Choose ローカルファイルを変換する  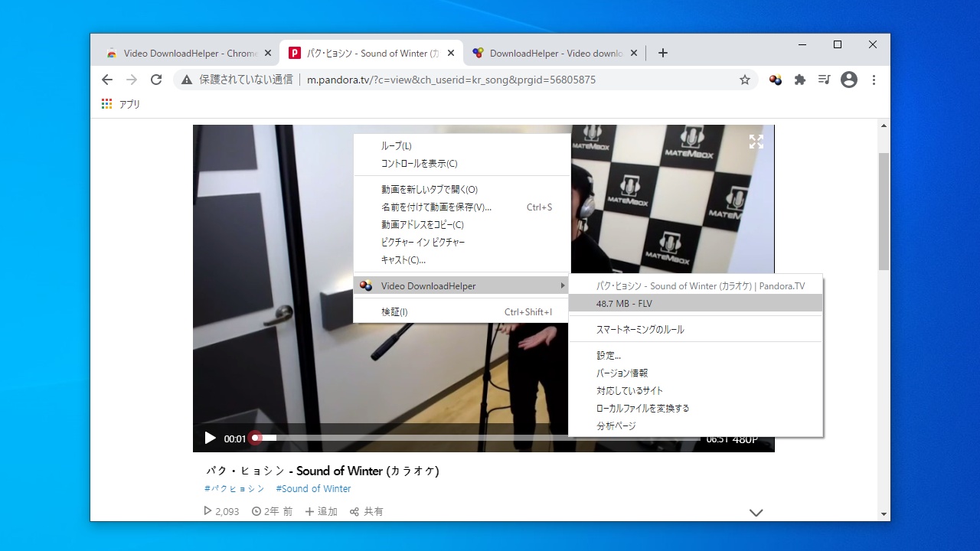pyautogui.click(x=696, y=409)
